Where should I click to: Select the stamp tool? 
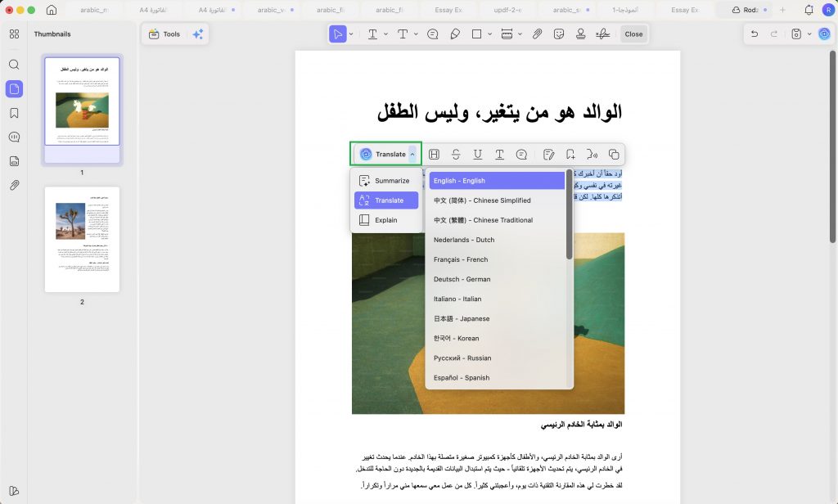click(581, 34)
